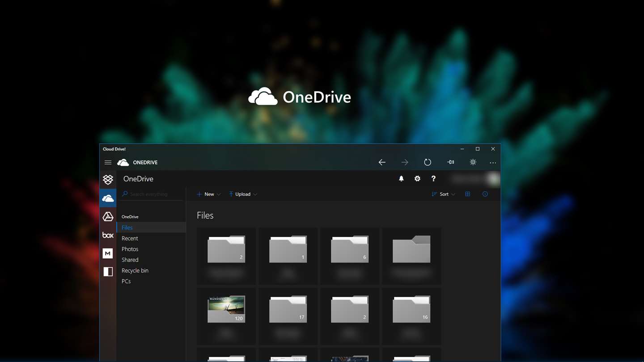Image resolution: width=644 pixels, height=362 pixels.
Task: Toggle the details info pane
Action: pos(485,194)
